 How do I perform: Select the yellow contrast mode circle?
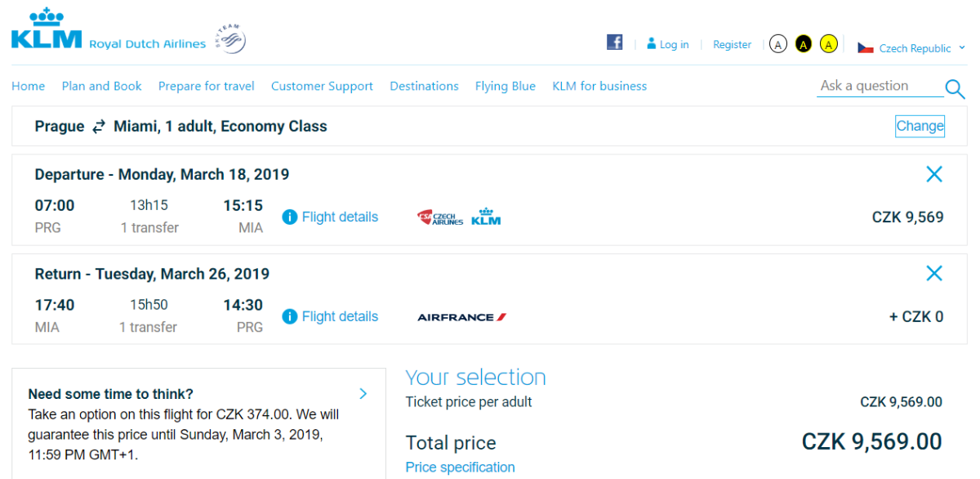(829, 44)
